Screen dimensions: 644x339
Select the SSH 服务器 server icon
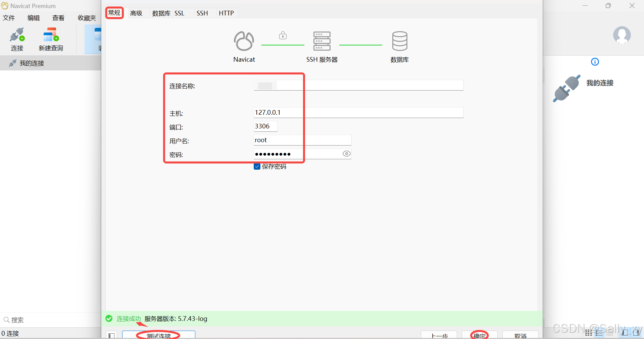[322, 41]
